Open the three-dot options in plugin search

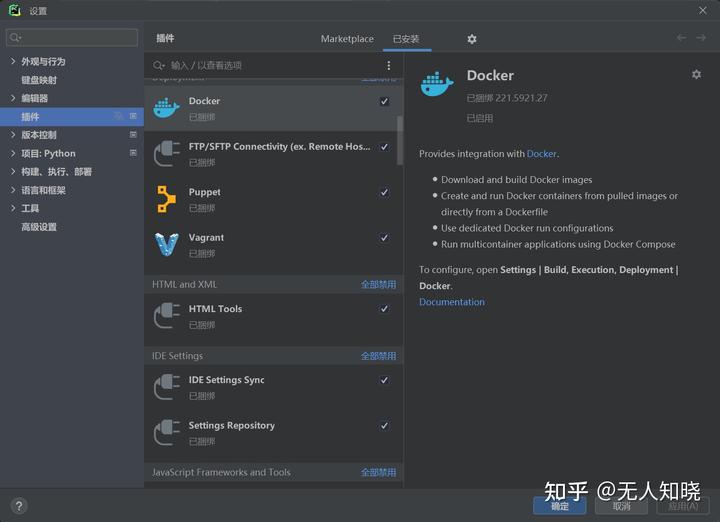pos(388,65)
